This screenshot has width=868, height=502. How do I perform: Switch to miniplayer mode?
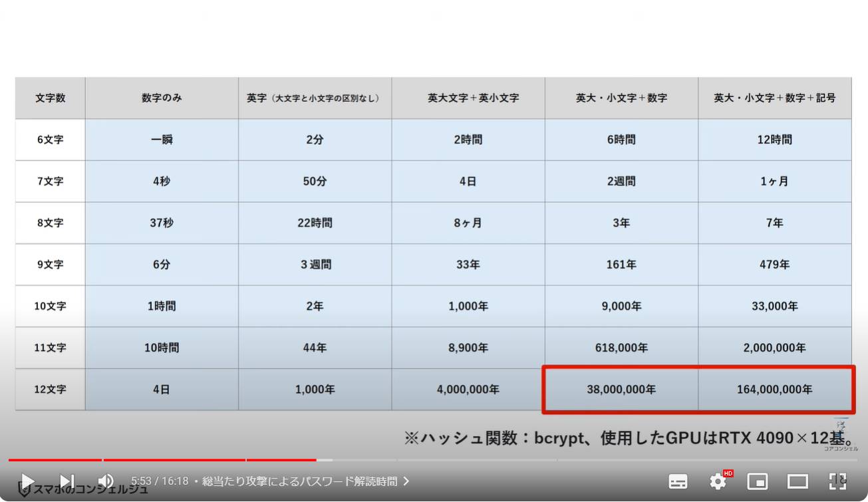pos(758,481)
